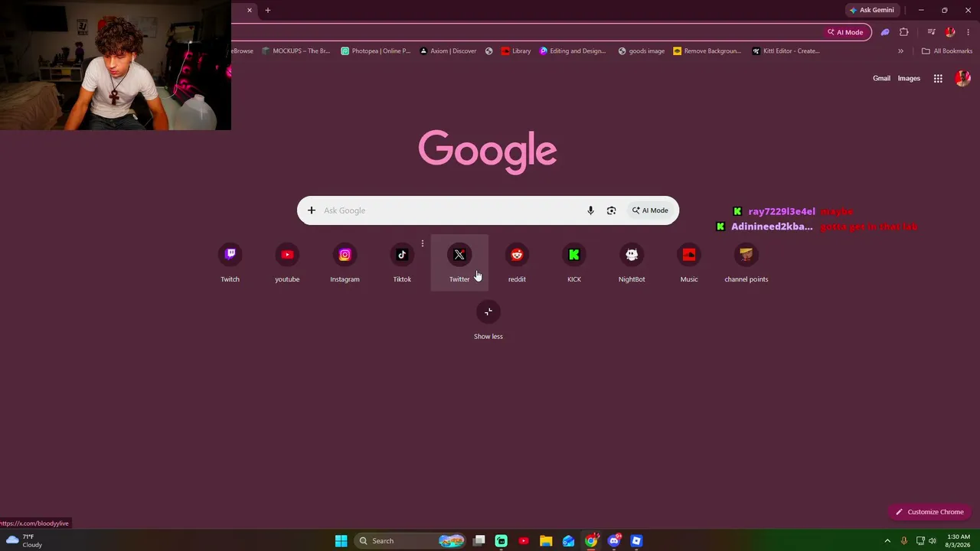Launch the Tiktok shortcut
The width and height of the screenshot is (980, 551).
point(402,263)
